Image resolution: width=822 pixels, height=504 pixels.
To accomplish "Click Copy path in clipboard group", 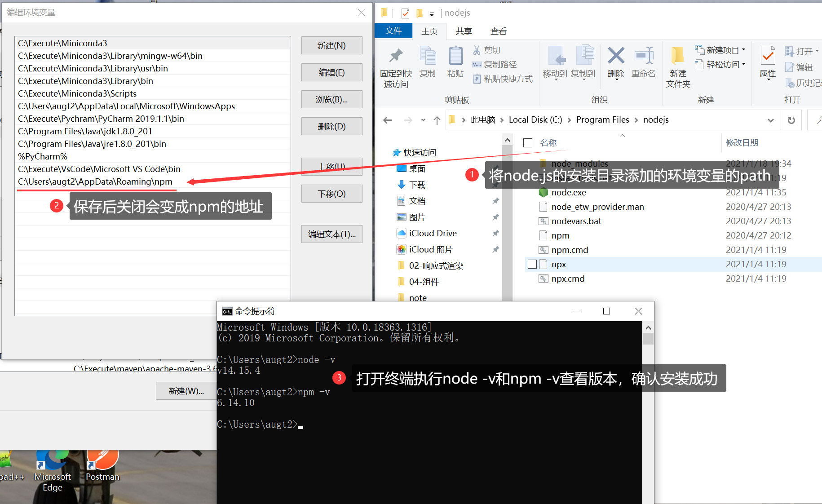I will [x=495, y=64].
